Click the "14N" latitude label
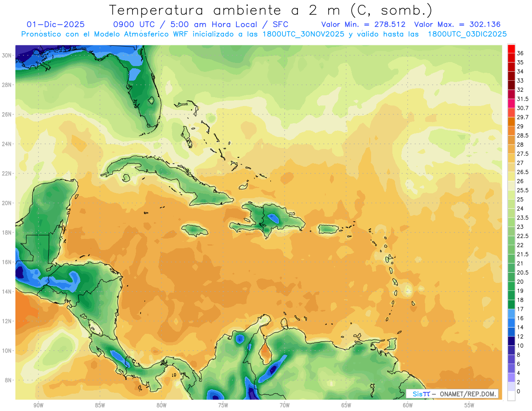Viewport: 532px width, 411px height. pyautogui.click(x=8, y=291)
